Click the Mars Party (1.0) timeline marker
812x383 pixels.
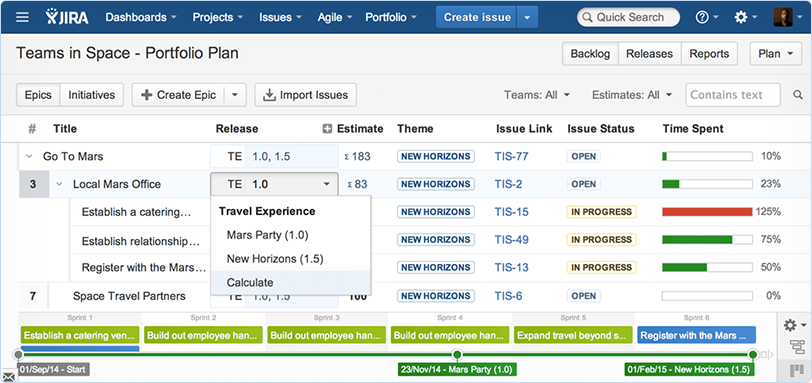pyautogui.click(x=457, y=370)
